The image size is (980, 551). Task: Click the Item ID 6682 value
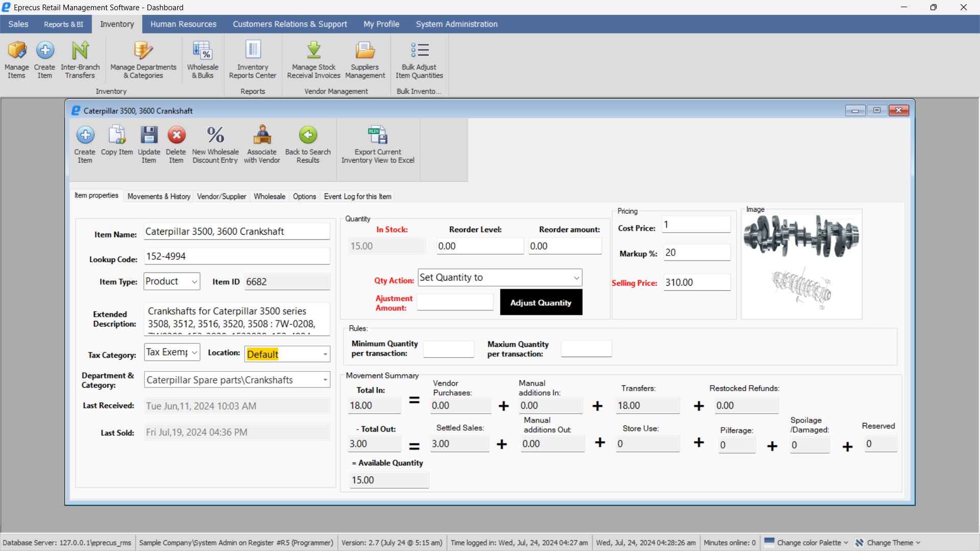click(x=287, y=282)
